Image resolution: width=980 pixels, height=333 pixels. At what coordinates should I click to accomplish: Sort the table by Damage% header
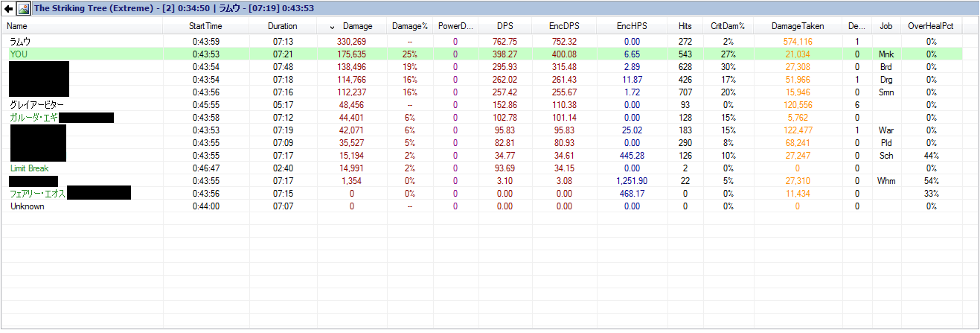pyautogui.click(x=410, y=26)
